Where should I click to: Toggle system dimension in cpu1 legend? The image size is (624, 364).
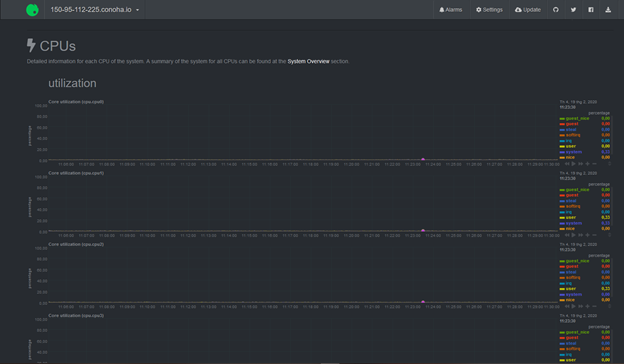point(571,223)
